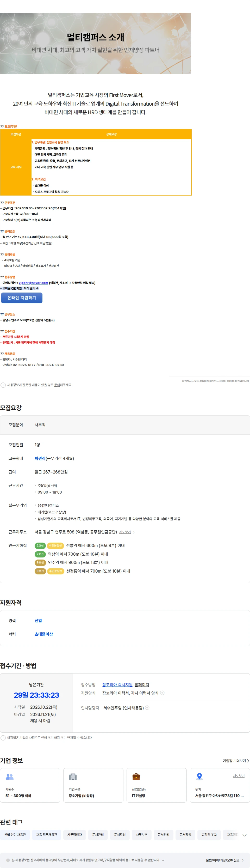
Task: Select the 수인분당선 badge for 선정릉역
Action: (x=55, y=571)
